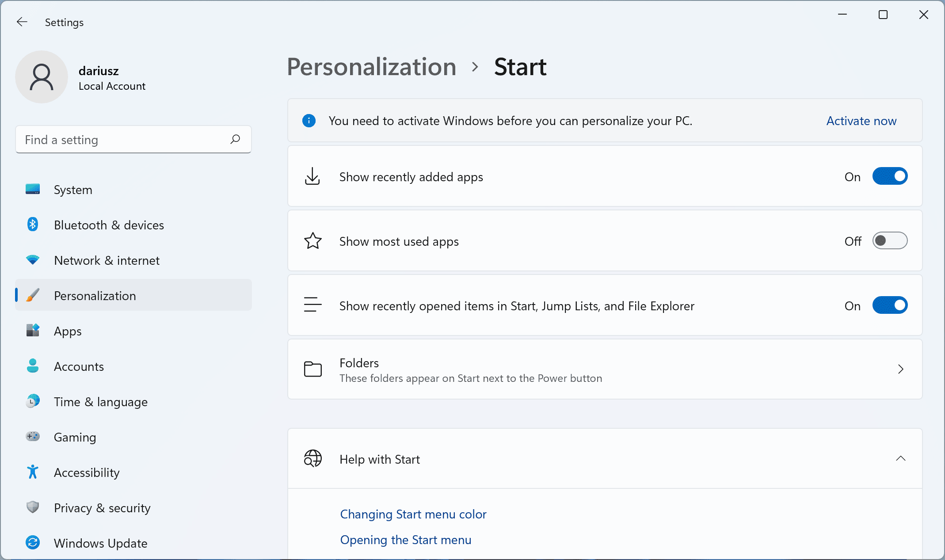Click the Apps icon in sidebar
Viewport: 945px width, 560px height.
pyautogui.click(x=33, y=330)
